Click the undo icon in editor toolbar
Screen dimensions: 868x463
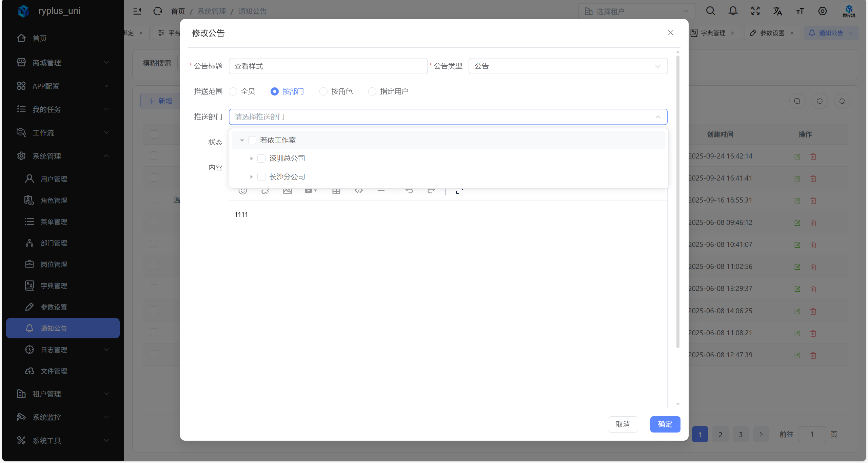409,191
